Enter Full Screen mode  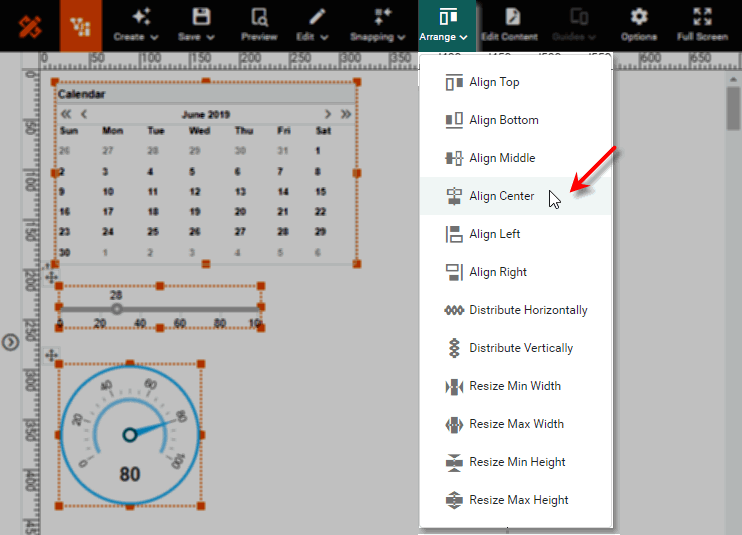point(700,24)
